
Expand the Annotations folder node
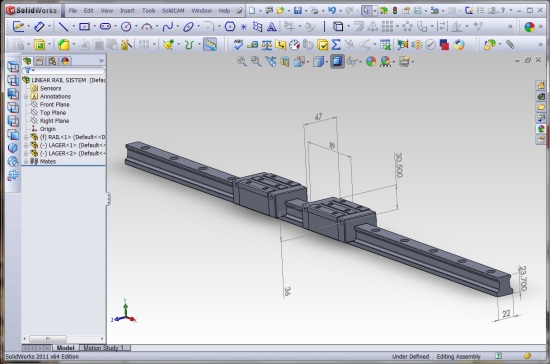26,96
